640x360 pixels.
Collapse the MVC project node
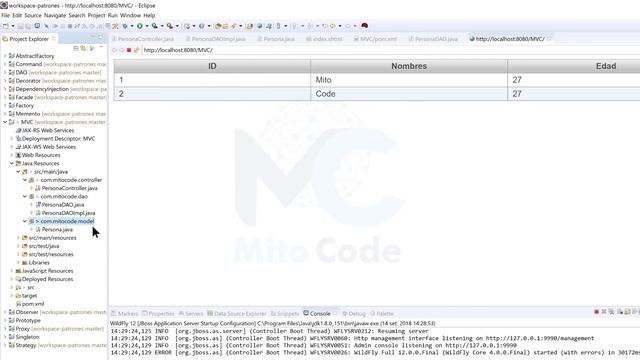(x=5, y=122)
